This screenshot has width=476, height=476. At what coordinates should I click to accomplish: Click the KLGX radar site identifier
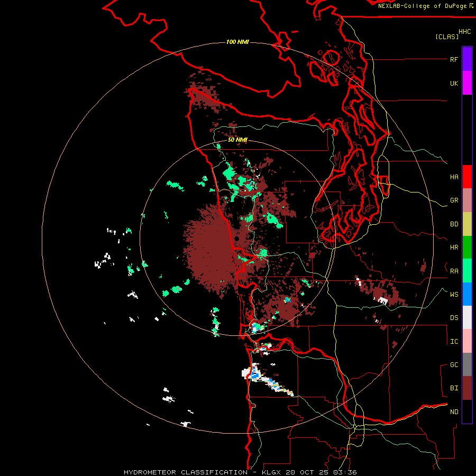point(271,472)
